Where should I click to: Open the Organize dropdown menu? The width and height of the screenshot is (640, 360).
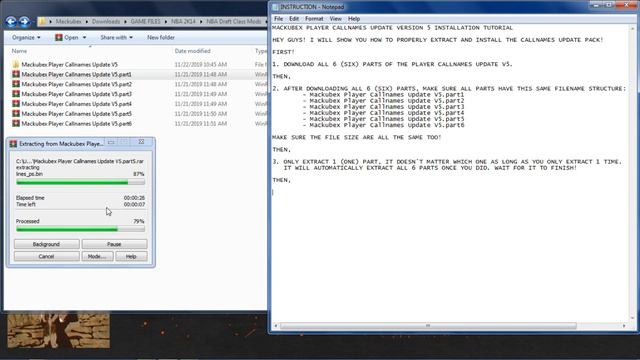pos(26,38)
